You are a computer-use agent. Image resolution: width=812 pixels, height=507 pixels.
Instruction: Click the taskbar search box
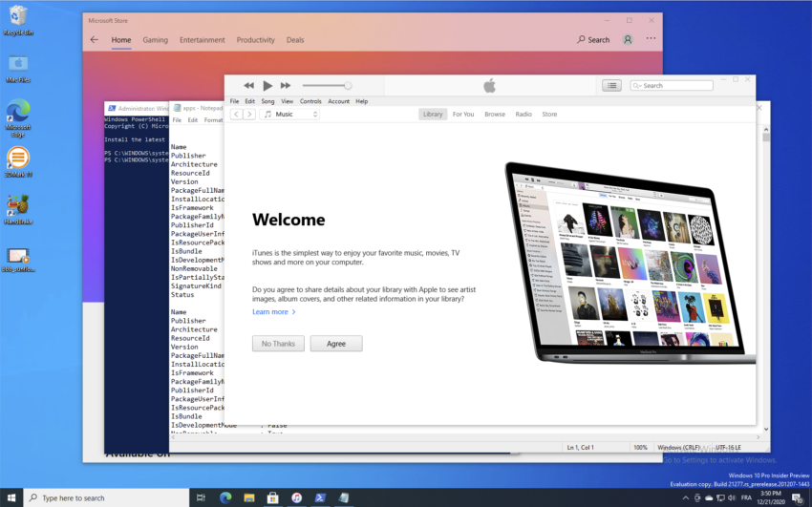(106, 497)
